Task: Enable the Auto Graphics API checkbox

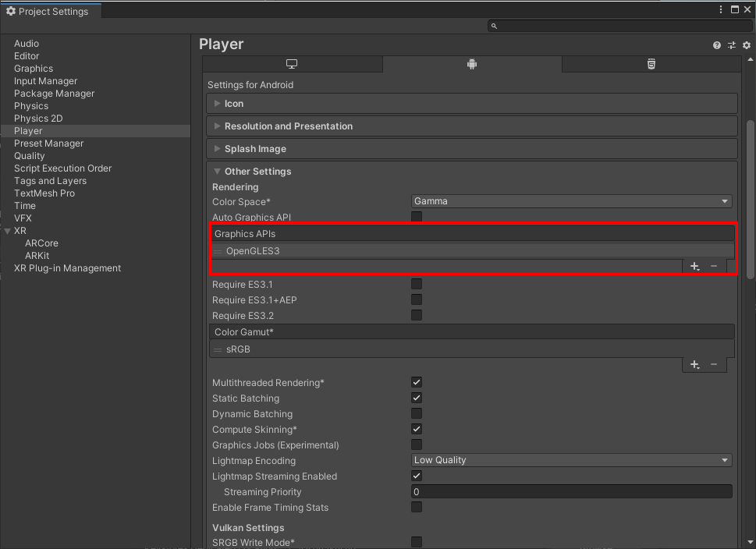Action: click(x=417, y=217)
